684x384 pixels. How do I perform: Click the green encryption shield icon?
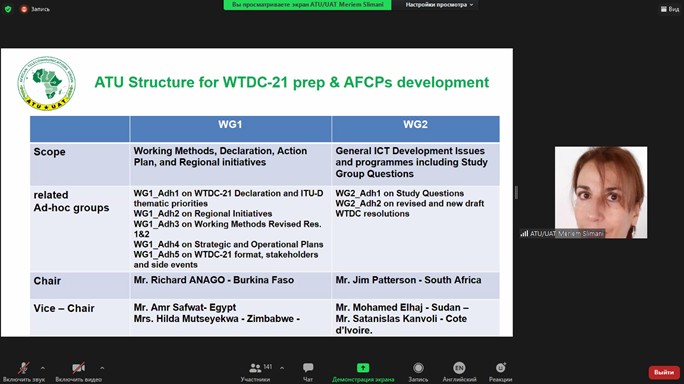coord(8,9)
